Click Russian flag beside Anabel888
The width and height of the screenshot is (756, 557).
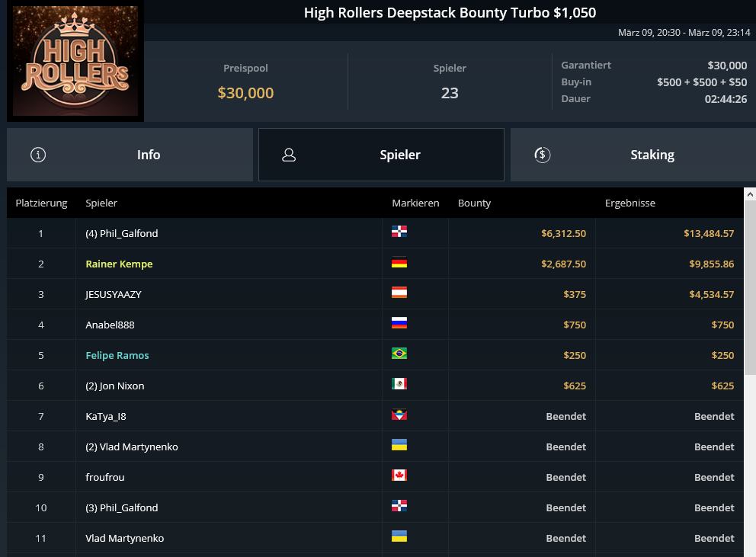coord(399,322)
